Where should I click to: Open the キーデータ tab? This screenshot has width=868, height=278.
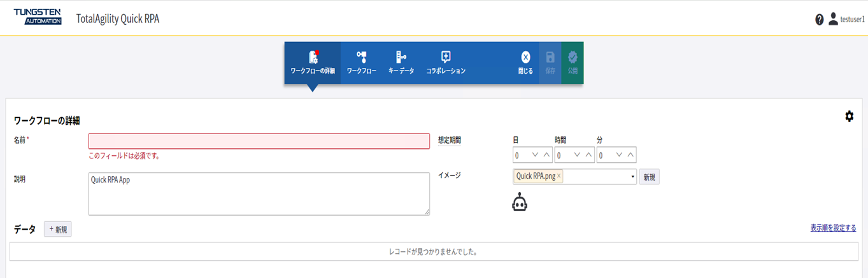[x=401, y=62]
